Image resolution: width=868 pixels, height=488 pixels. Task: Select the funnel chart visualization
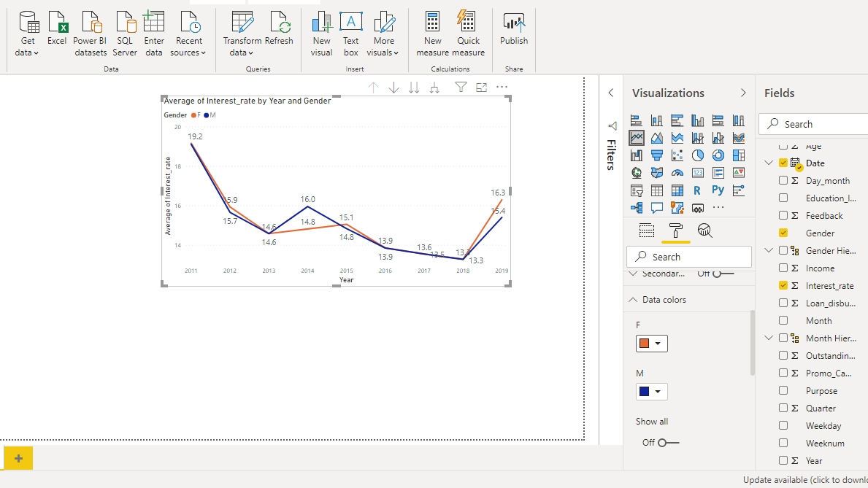657,155
